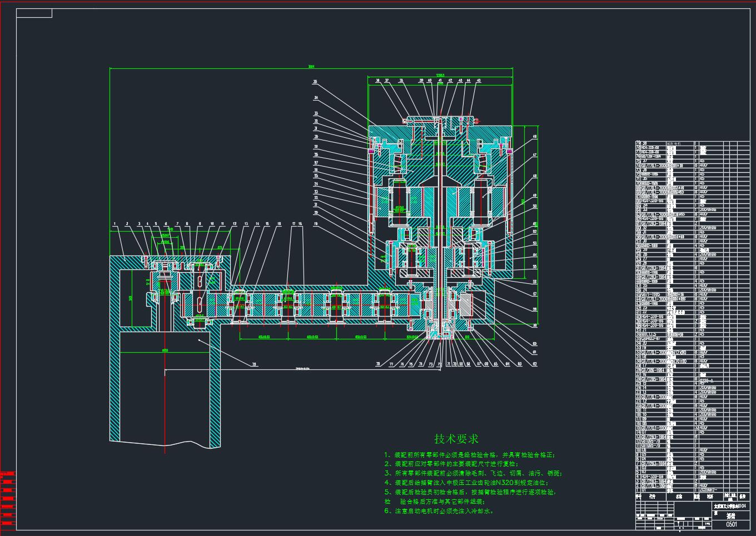Click the empty rectangle in top-left corner
756x536 pixels.
[34, 13]
